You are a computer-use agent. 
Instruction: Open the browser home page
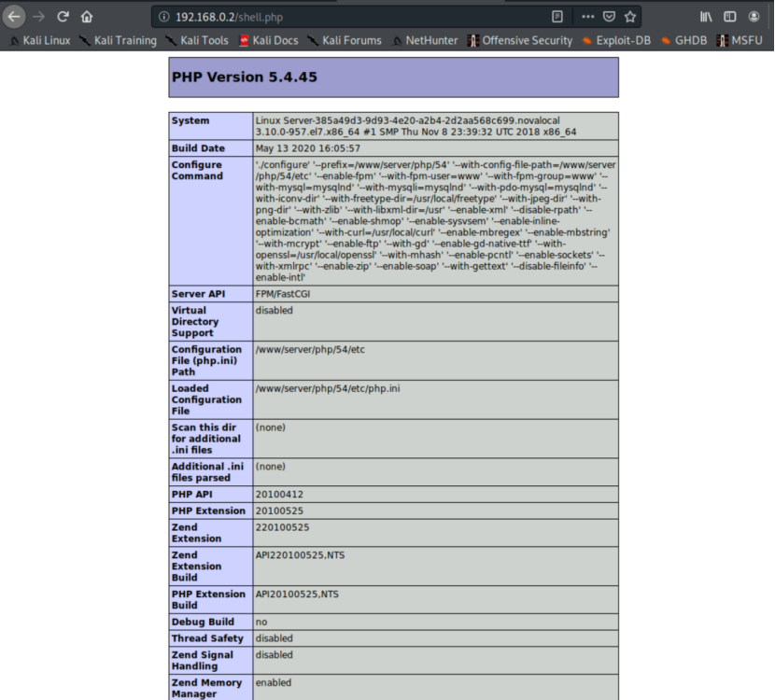88,16
